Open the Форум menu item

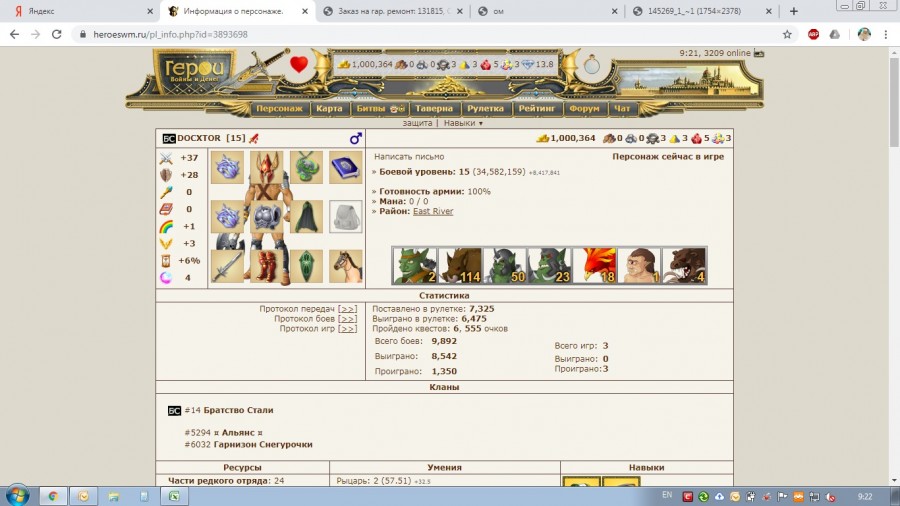[x=584, y=108]
